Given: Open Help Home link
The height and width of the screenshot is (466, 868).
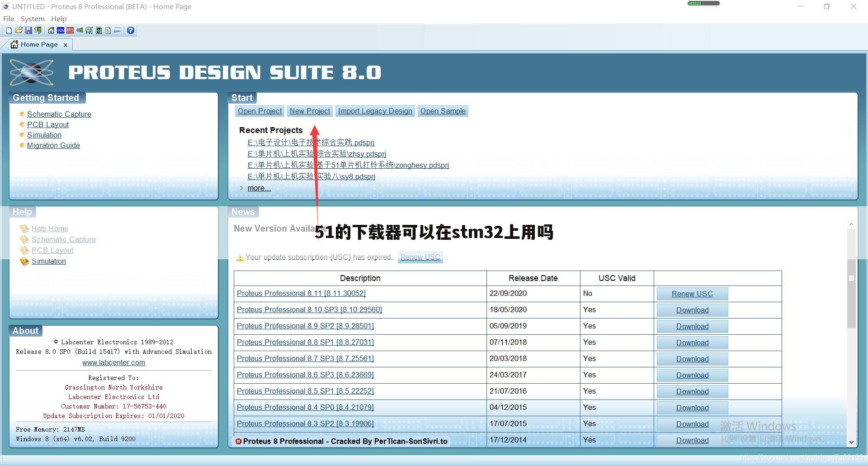Looking at the screenshot, I should [x=50, y=228].
